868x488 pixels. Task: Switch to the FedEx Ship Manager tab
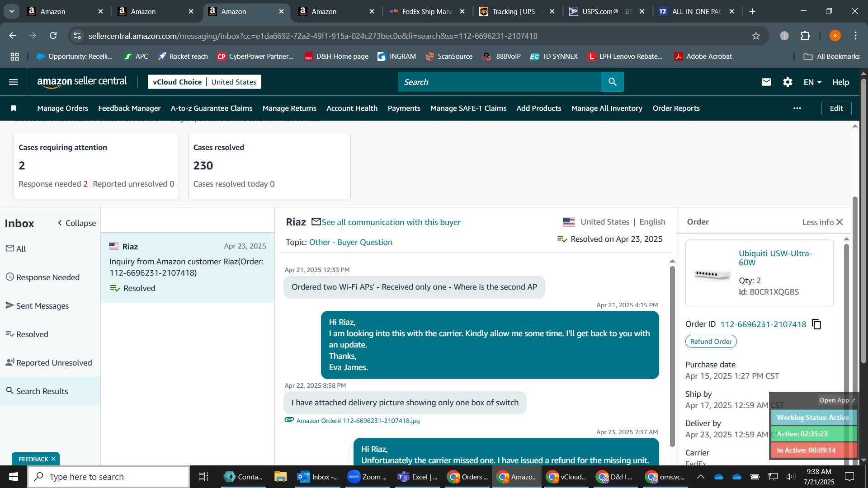click(426, 11)
